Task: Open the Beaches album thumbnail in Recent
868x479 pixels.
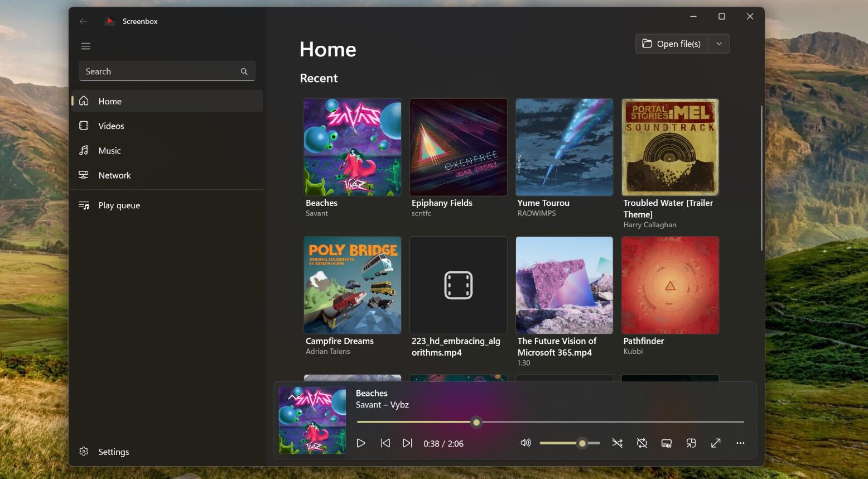Action: click(x=353, y=147)
